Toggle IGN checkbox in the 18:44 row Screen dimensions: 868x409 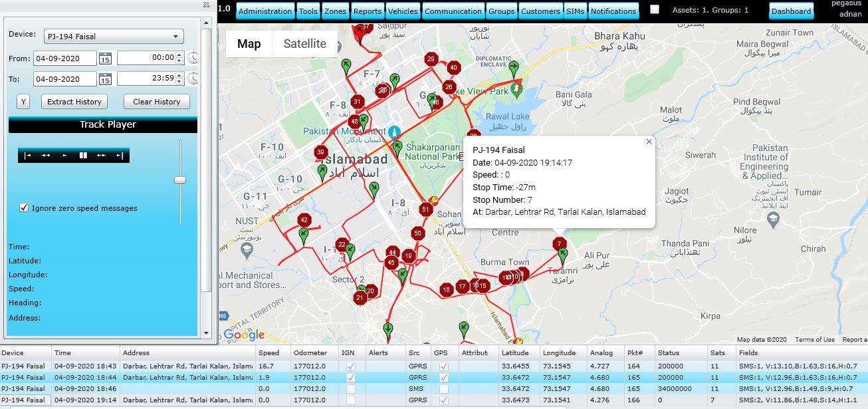pyautogui.click(x=351, y=377)
